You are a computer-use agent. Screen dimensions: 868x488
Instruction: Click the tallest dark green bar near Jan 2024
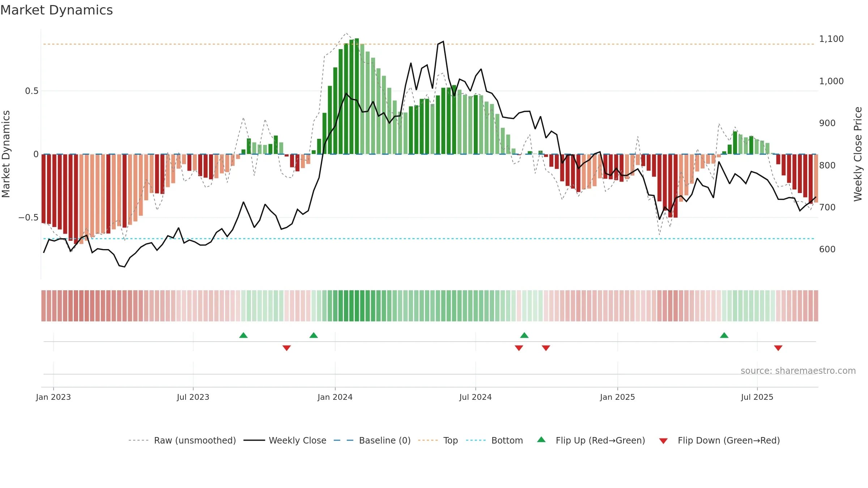click(x=357, y=96)
